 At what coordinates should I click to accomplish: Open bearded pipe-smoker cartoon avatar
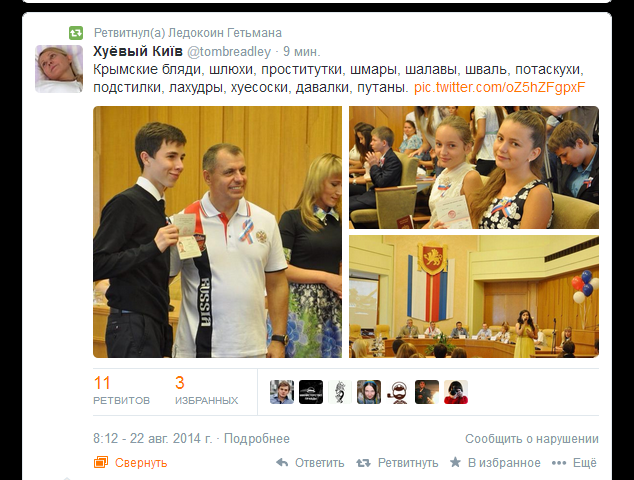coord(398,392)
